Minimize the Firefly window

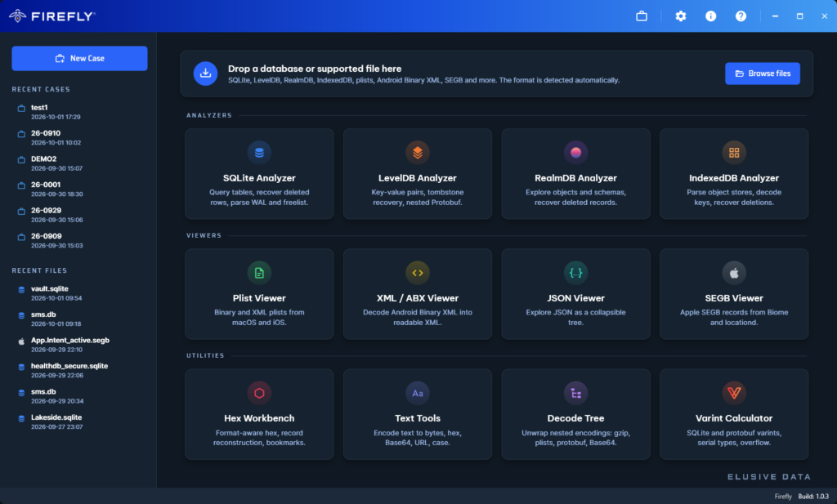775,16
